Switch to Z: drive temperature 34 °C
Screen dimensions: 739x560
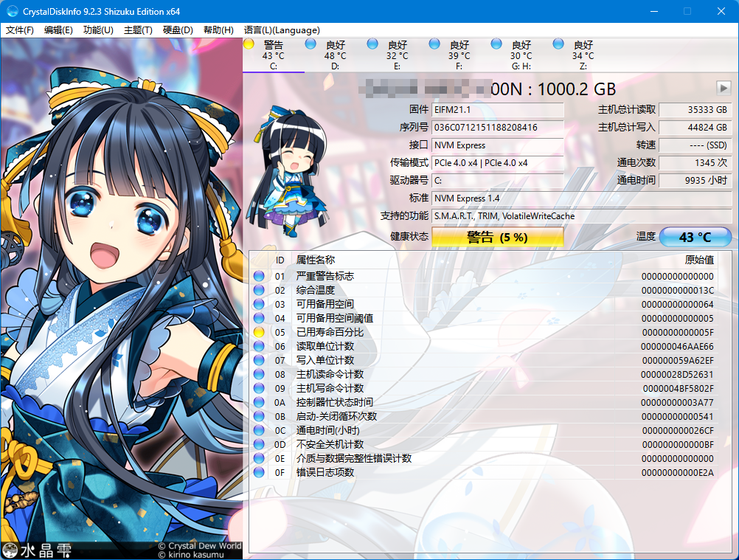pyautogui.click(x=583, y=55)
